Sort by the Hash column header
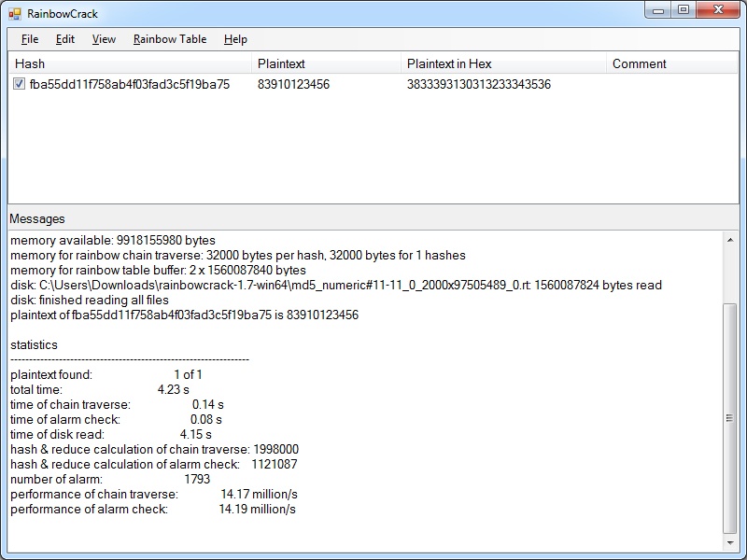Viewport: 747px width, 560px height. tap(130, 63)
